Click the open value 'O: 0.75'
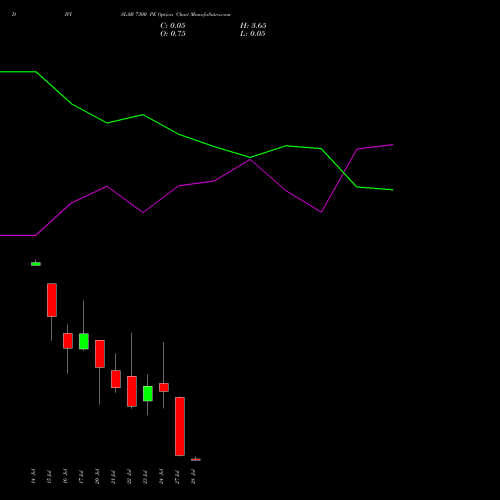 [x=173, y=34]
